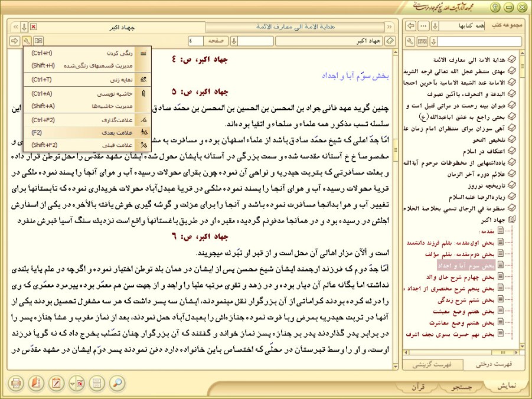Select بخش چهارم شرح حال والد in the tree
Screen dimensions: 532x399
pyautogui.click(x=461, y=277)
